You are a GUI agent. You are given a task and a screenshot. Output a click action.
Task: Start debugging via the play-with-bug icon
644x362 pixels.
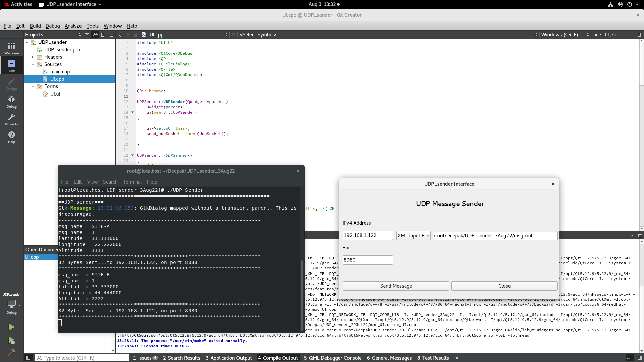tap(11, 341)
